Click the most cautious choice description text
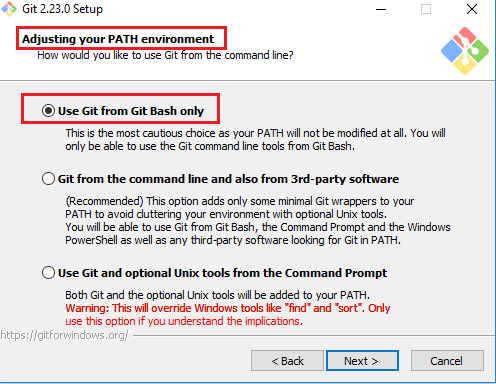 coord(255,139)
